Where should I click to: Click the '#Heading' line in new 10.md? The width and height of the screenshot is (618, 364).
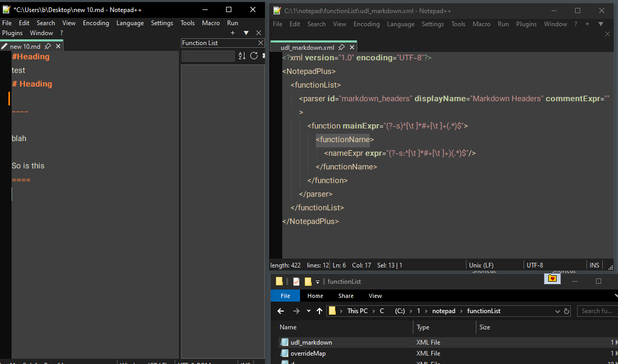tap(31, 57)
